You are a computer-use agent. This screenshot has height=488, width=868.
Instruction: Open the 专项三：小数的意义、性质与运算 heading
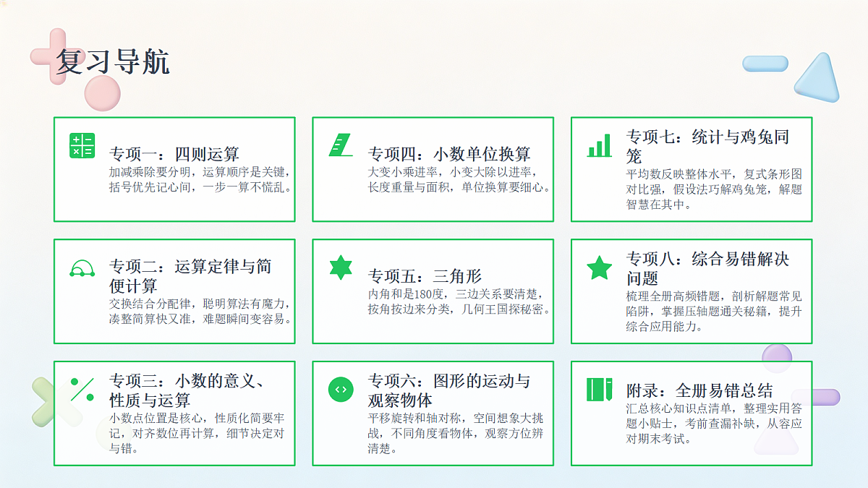click(190, 390)
